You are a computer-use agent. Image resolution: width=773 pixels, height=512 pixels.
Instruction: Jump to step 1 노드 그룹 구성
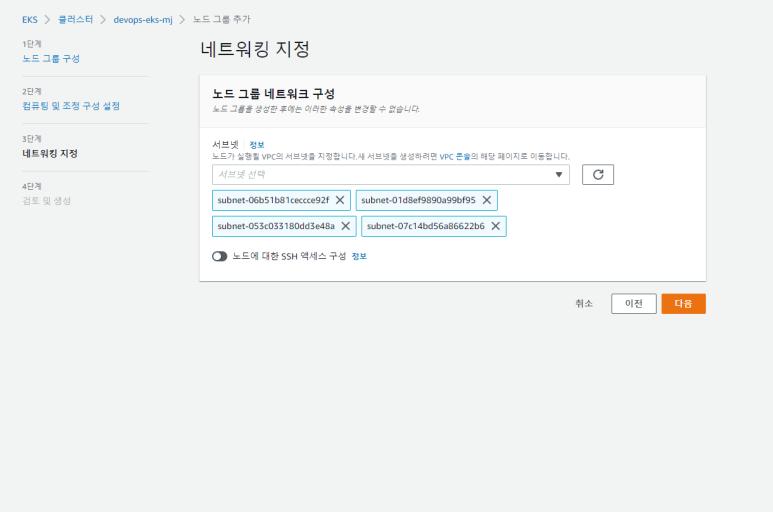tap(51, 59)
